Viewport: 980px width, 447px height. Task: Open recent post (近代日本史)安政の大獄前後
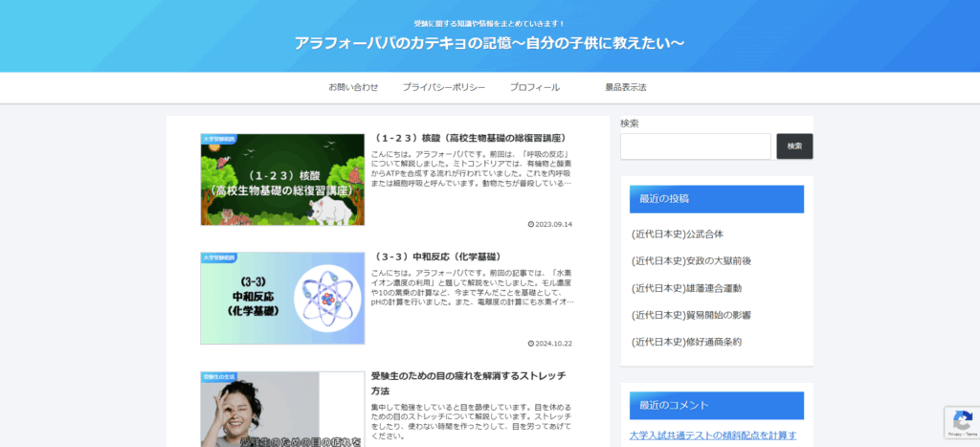[691, 260]
